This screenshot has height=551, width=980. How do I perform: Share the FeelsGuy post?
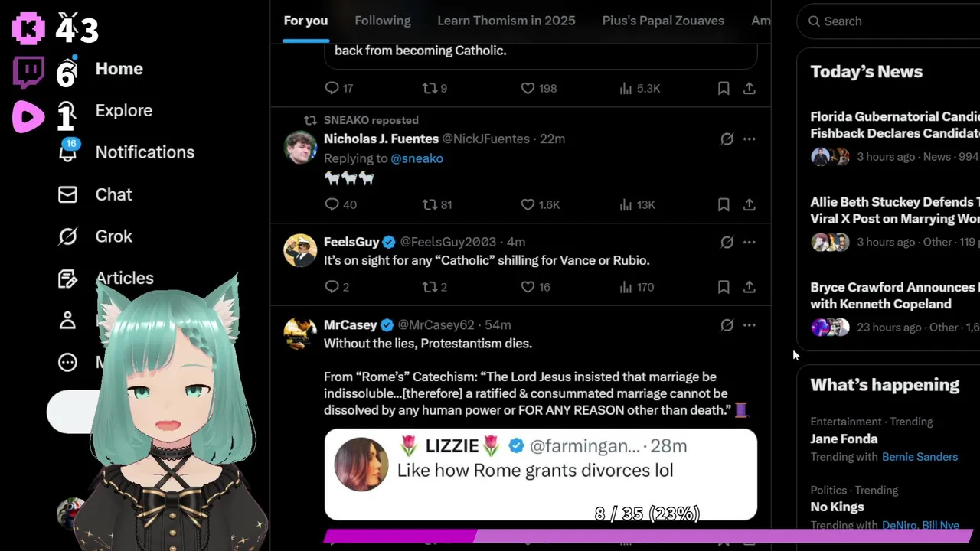tap(750, 287)
